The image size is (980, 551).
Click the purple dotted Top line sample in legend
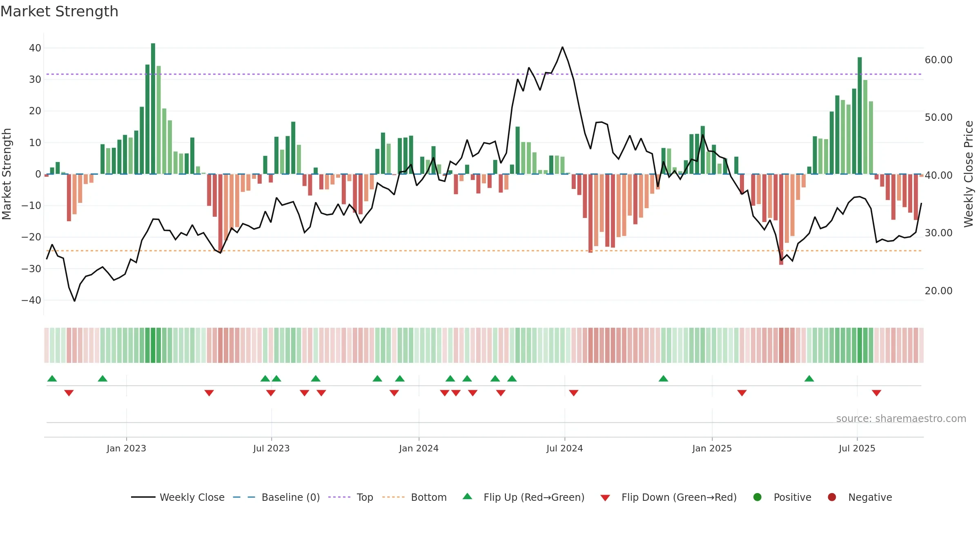pyautogui.click(x=339, y=497)
